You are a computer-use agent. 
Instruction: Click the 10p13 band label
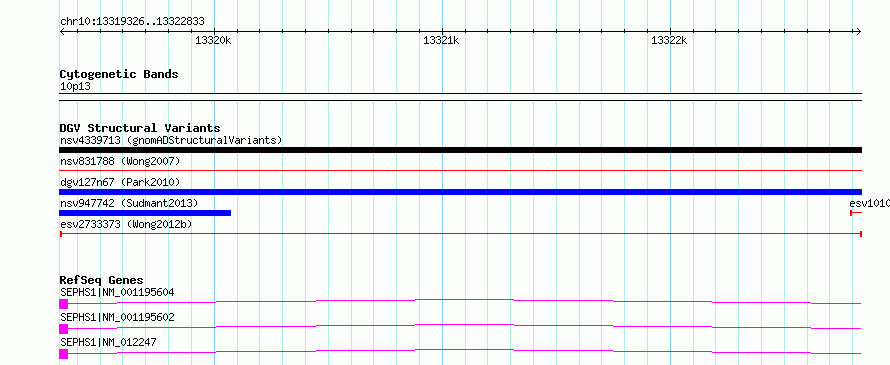click(x=75, y=87)
